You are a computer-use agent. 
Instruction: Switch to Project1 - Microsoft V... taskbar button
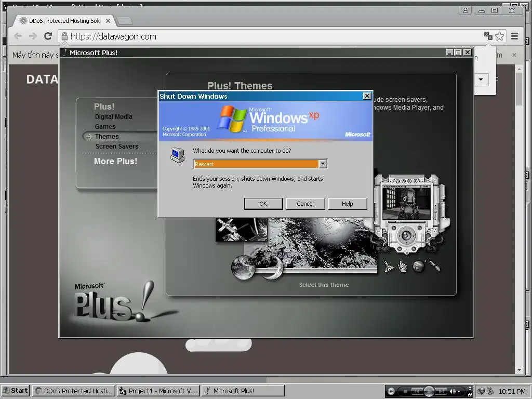click(158, 391)
